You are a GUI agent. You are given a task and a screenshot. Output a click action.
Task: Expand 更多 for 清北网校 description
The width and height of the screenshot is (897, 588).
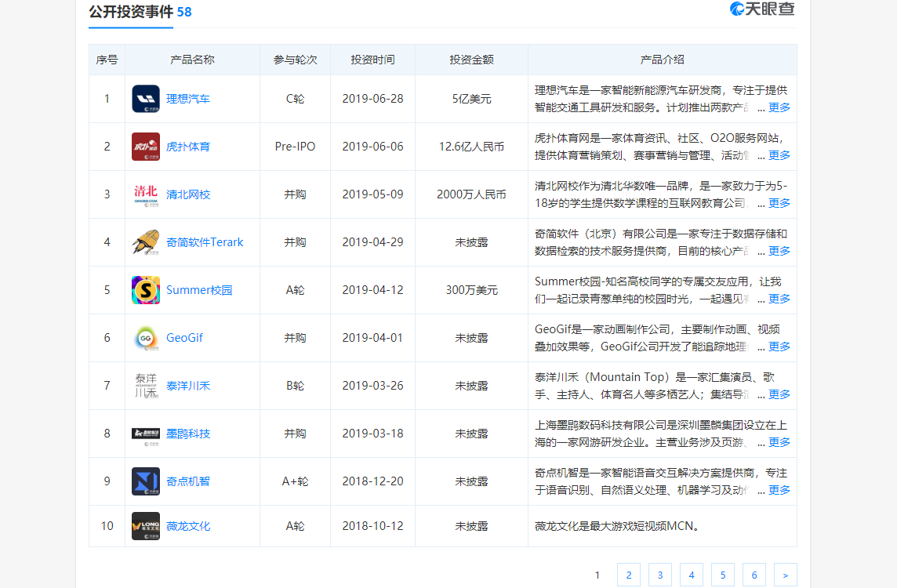(779, 203)
